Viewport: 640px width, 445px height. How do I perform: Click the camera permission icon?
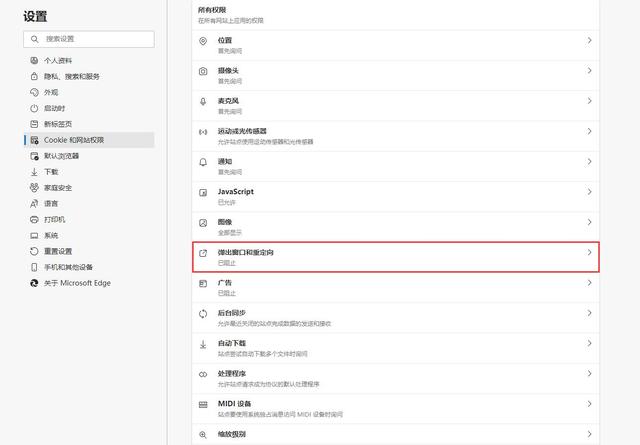[x=203, y=72]
